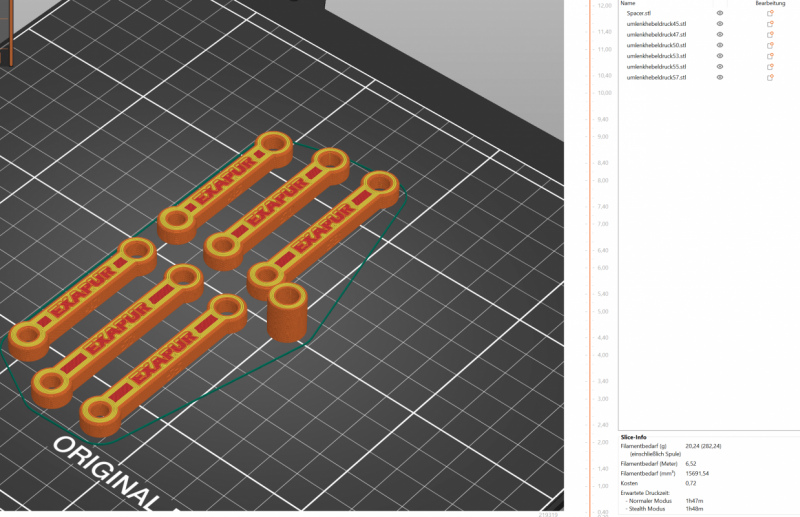
Task: Click the Name column header
Action: (x=628, y=3)
